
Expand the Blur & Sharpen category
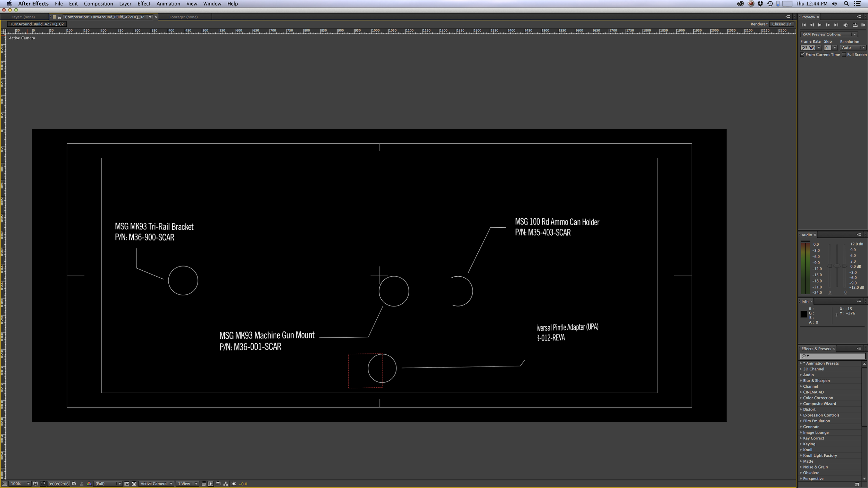point(801,381)
